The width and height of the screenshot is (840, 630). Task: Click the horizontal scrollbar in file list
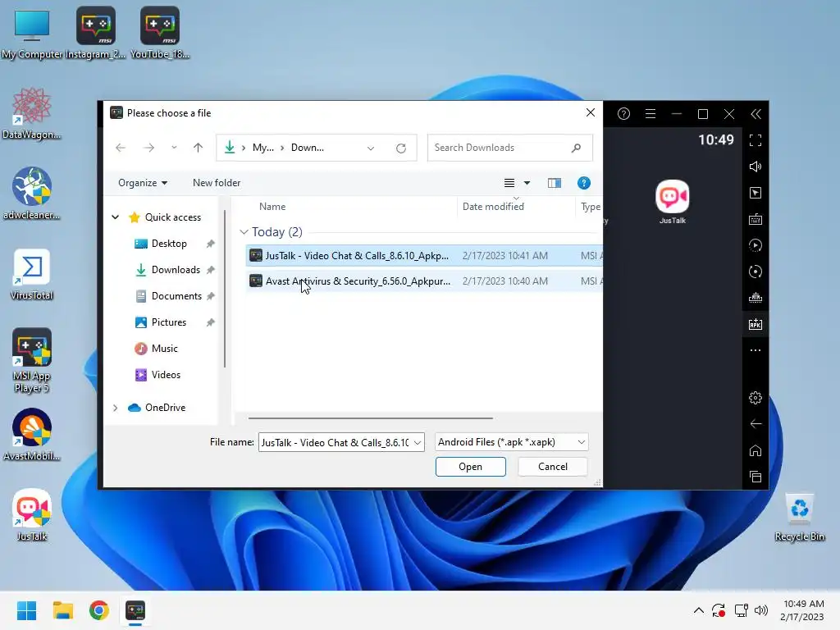(371, 418)
